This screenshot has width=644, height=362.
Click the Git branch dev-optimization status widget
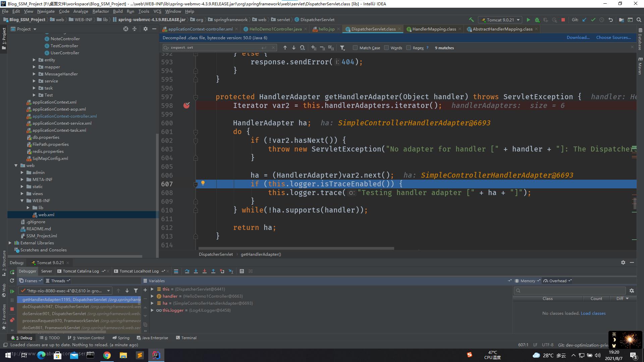point(583,345)
